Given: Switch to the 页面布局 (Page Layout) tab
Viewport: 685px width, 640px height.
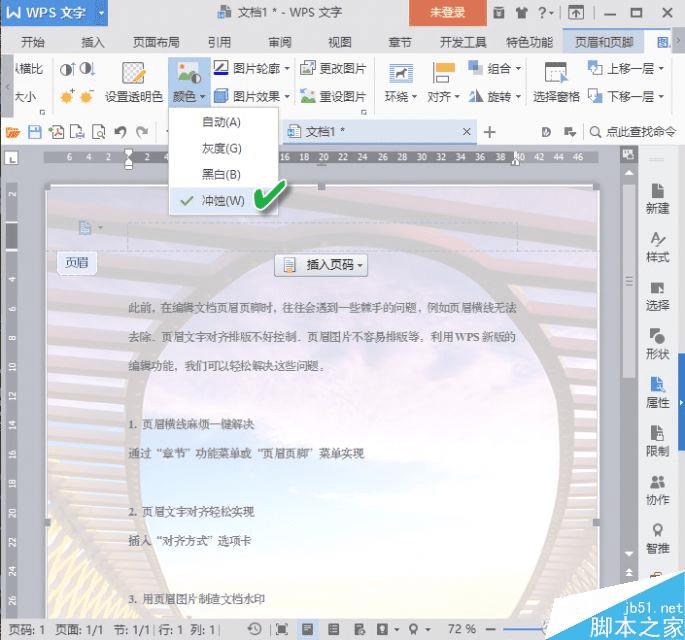Looking at the screenshot, I should click(x=156, y=42).
